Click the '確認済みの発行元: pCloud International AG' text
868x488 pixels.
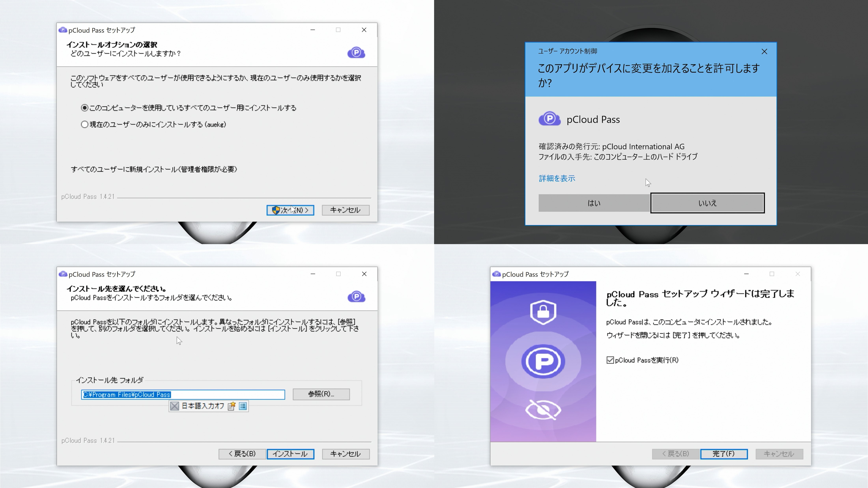click(611, 147)
